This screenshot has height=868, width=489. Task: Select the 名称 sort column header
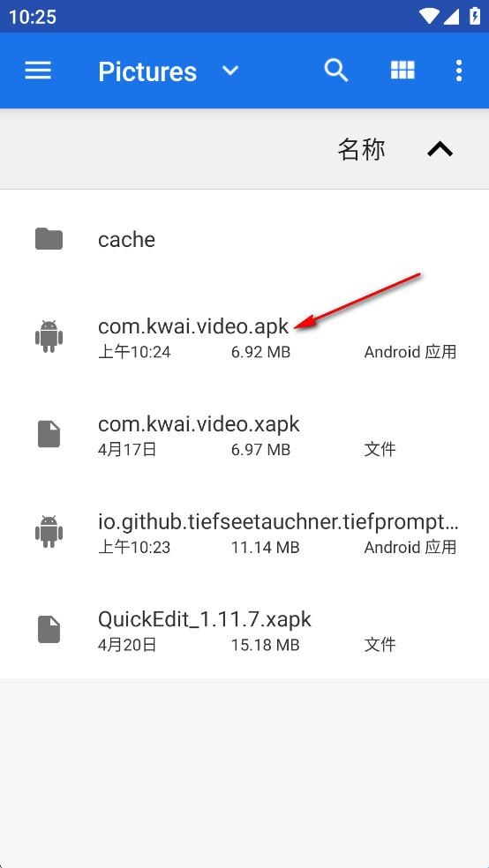(361, 149)
